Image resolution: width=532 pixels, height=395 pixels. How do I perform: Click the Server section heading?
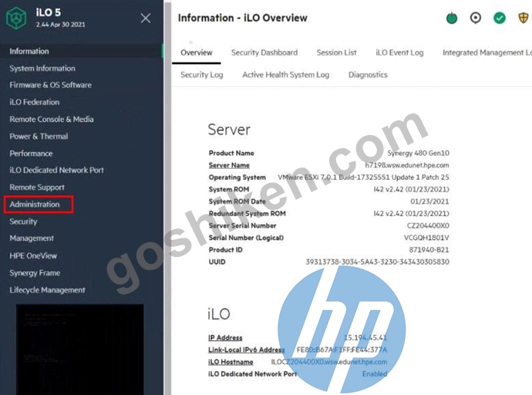[x=229, y=130]
